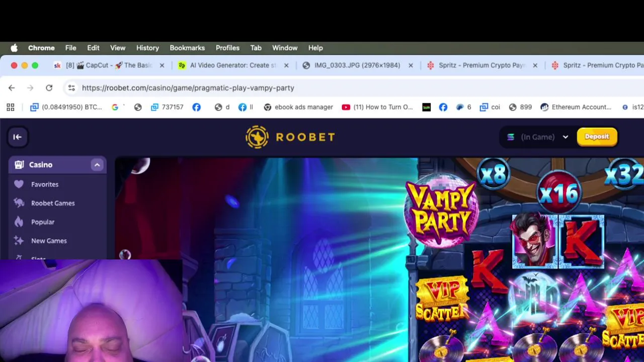The image size is (644, 362).
Task: Open the File menu
Action: click(x=70, y=48)
